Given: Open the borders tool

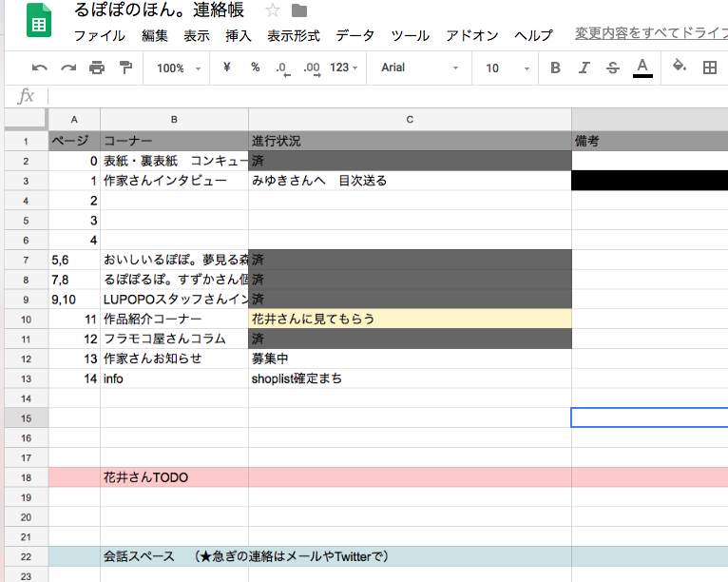Looking at the screenshot, I should (709, 68).
